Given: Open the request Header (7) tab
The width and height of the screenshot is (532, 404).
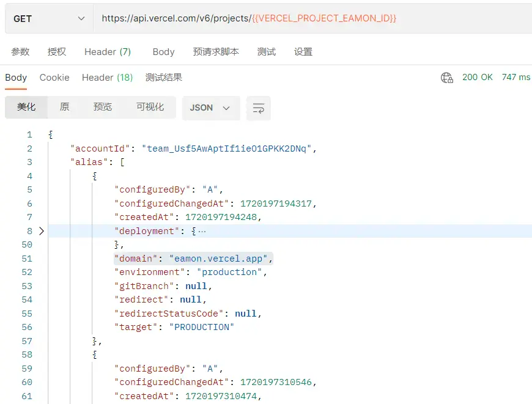Looking at the screenshot, I should point(108,52).
